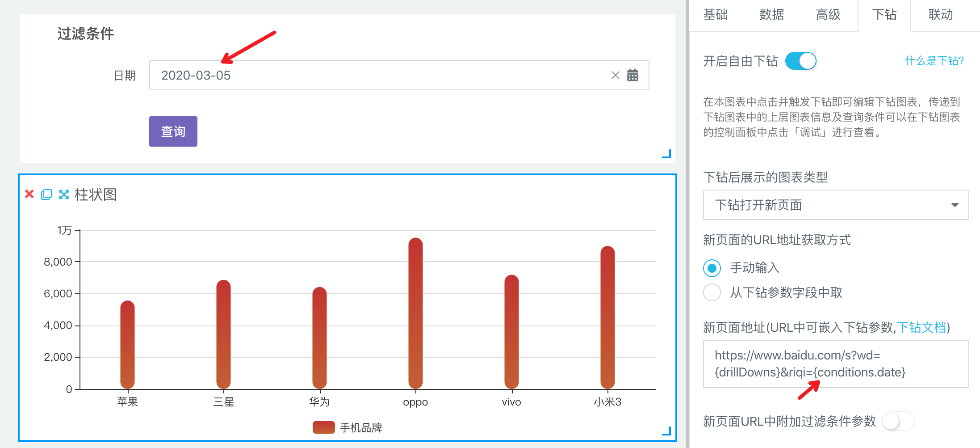Click the 华为 bar in the chart
Image resolution: width=980 pixels, height=448 pixels.
(x=319, y=338)
